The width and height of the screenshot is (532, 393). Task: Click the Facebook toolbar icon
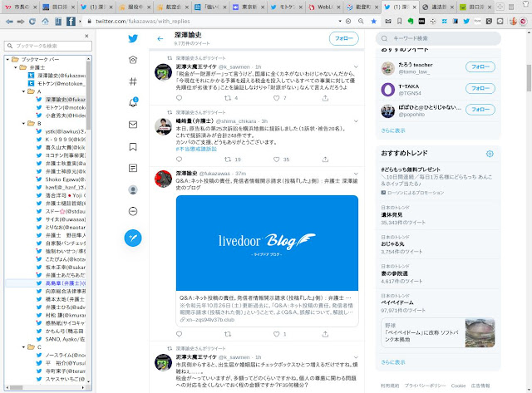[71, 22]
